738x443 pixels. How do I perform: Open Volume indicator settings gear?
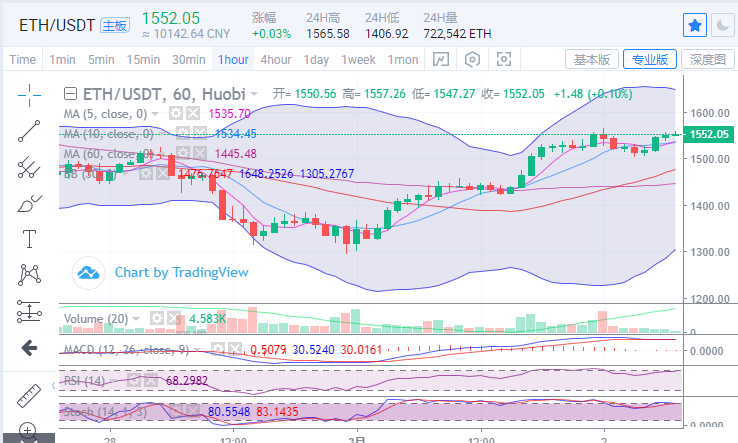pyautogui.click(x=157, y=318)
